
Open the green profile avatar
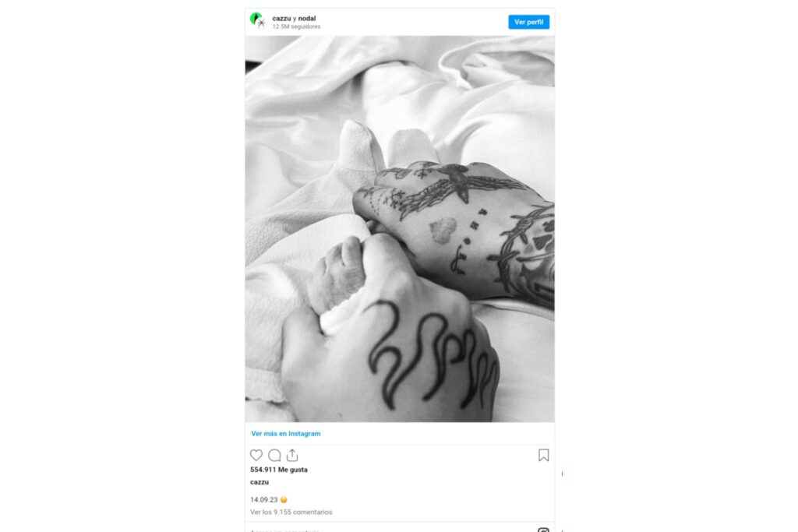coord(258,21)
